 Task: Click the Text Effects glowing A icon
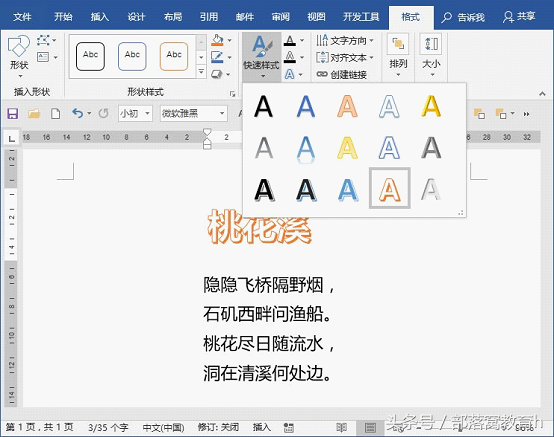coord(290,74)
